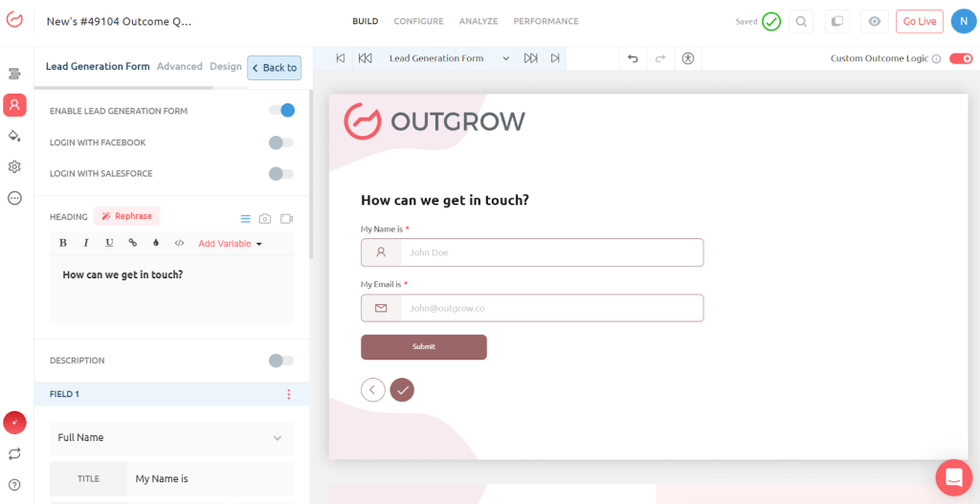Click the My Email input field
Screen dimensions: 980x504
point(550,308)
